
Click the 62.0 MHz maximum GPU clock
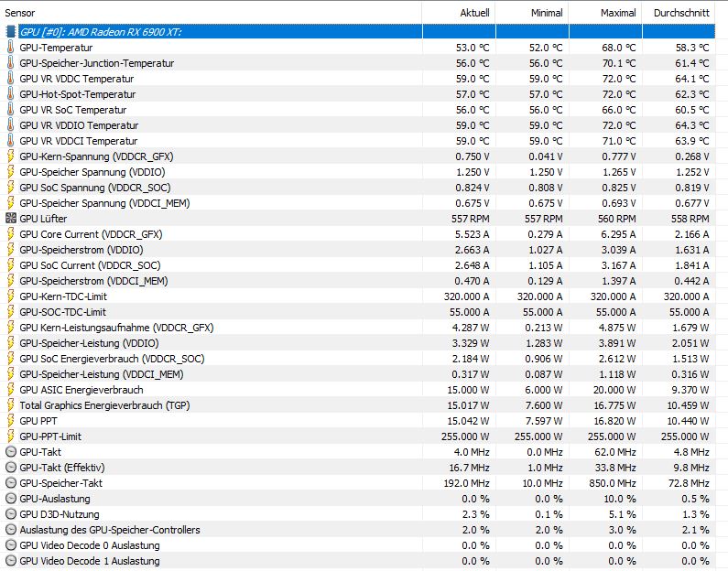coord(615,452)
